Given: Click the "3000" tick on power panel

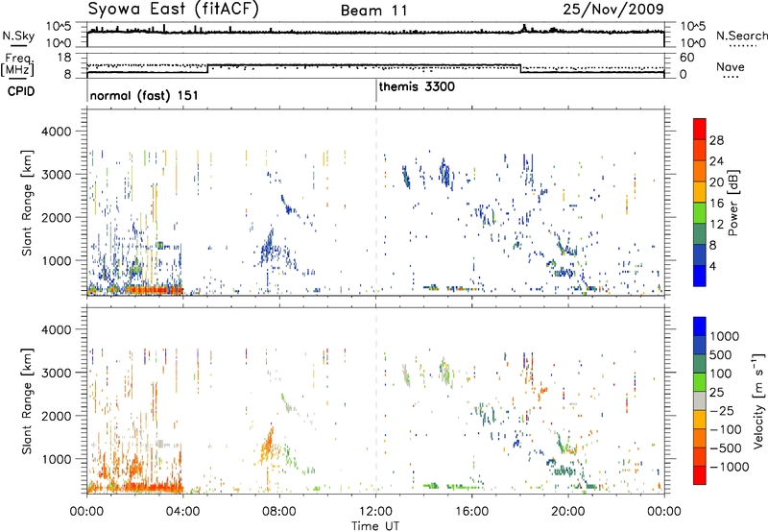Looking at the screenshot, I should (57, 175).
